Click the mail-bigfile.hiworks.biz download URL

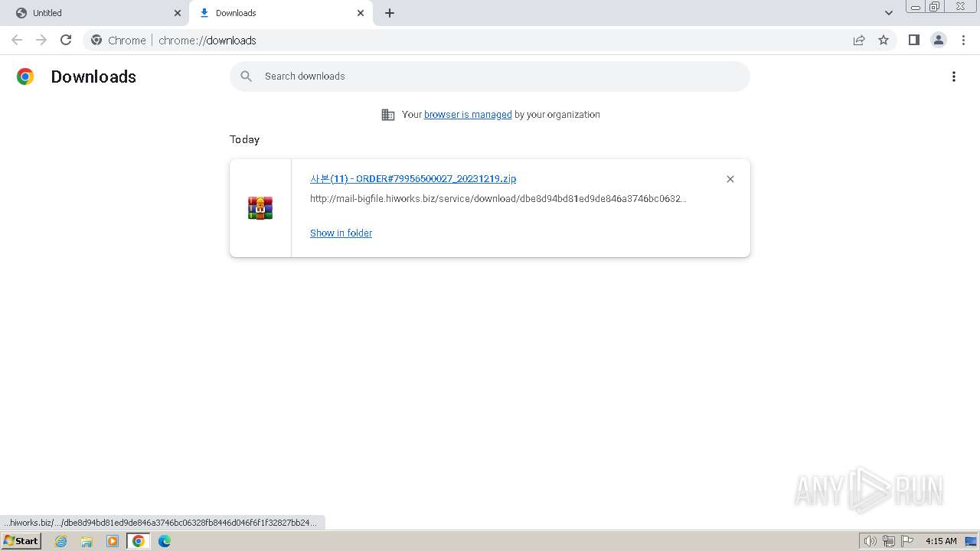498,199
